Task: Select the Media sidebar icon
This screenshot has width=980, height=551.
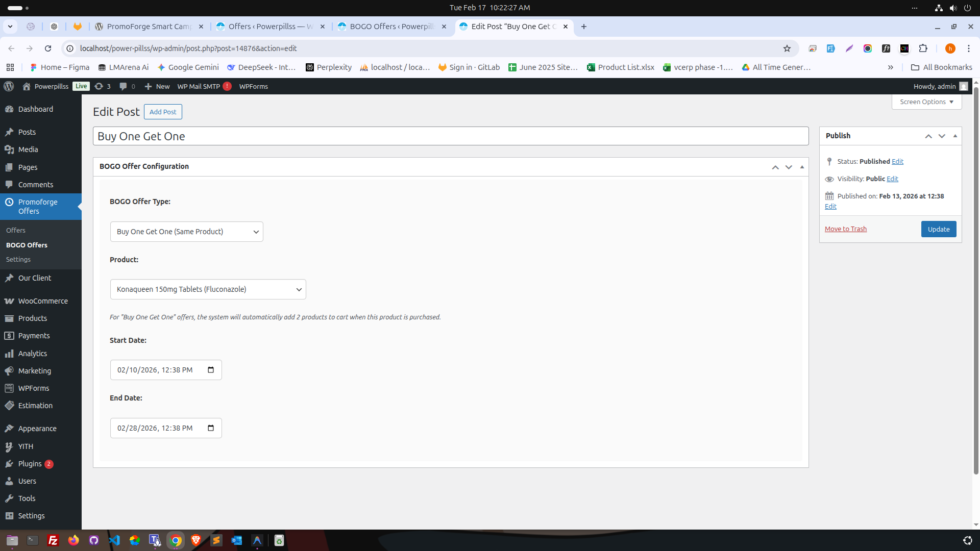Action: point(10,149)
